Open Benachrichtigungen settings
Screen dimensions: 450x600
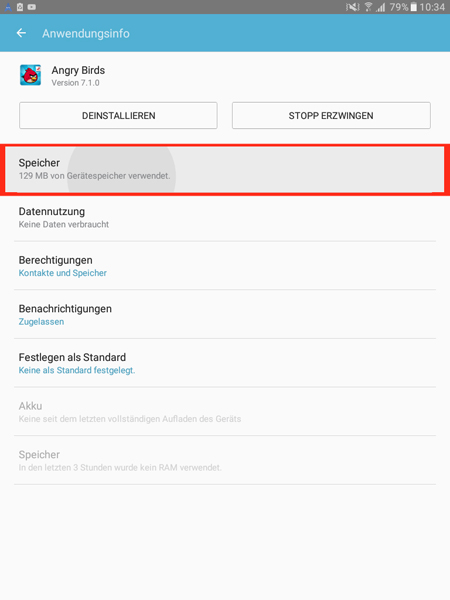(x=225, y=315)
